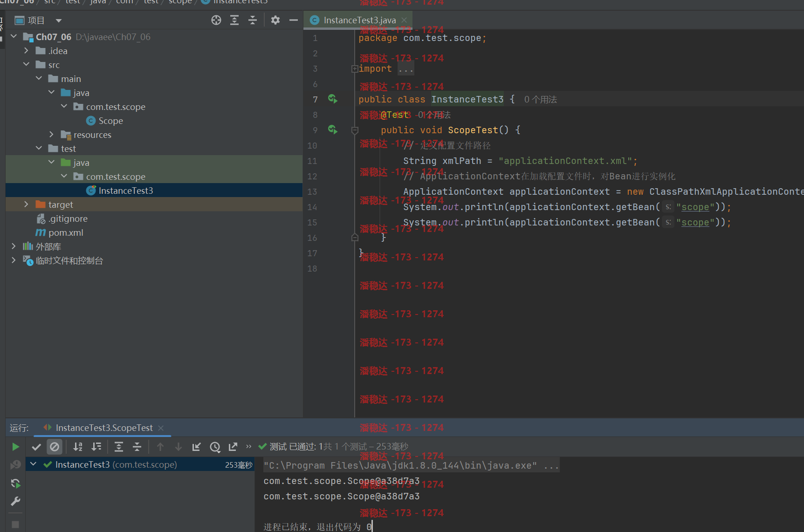Click the applicationContext.xml string

click(565, 161)
